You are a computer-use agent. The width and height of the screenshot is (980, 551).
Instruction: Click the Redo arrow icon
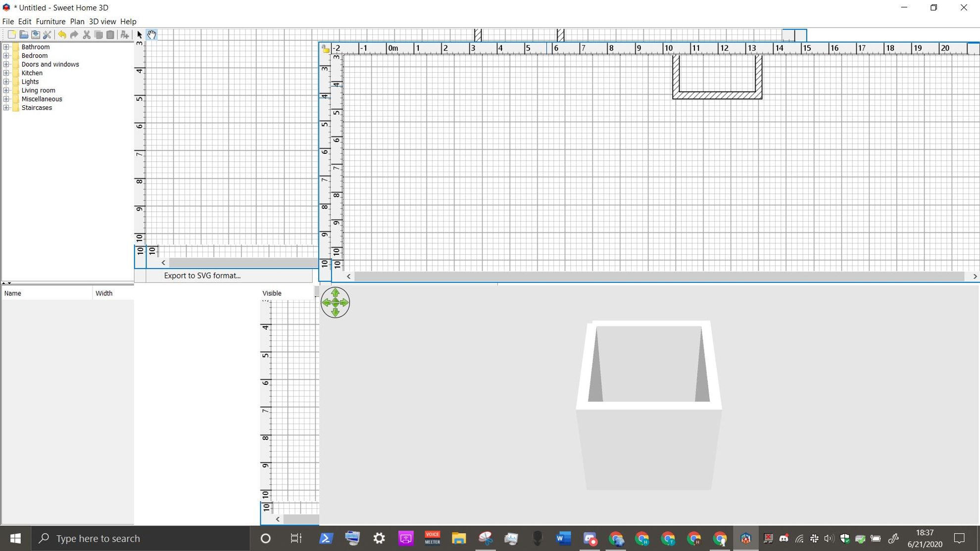point(74,35)
